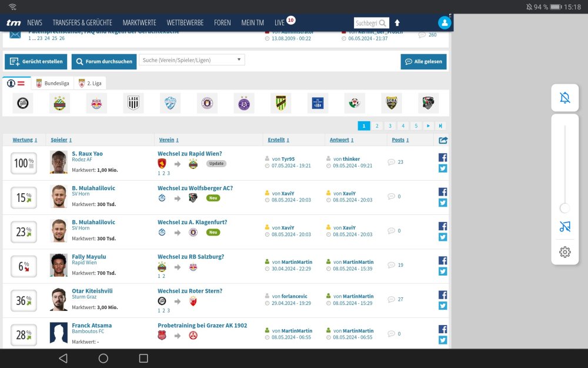Open the WETTBEWERBE menu item
Screen dimensions: 588x368
185,22
